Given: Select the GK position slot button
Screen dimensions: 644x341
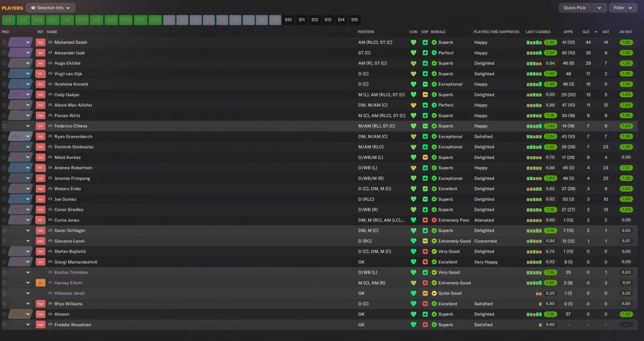Looking at the screenshot, I should [x=9, y=20].
